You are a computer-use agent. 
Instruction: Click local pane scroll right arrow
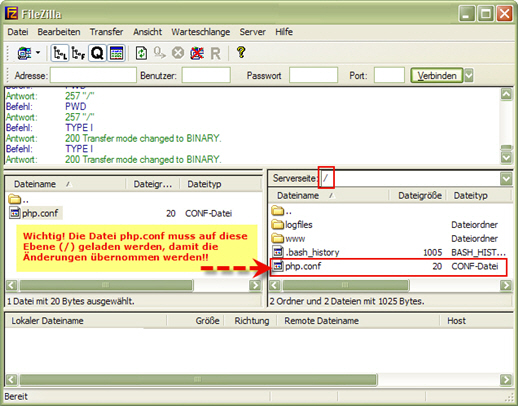click(255, 285)
